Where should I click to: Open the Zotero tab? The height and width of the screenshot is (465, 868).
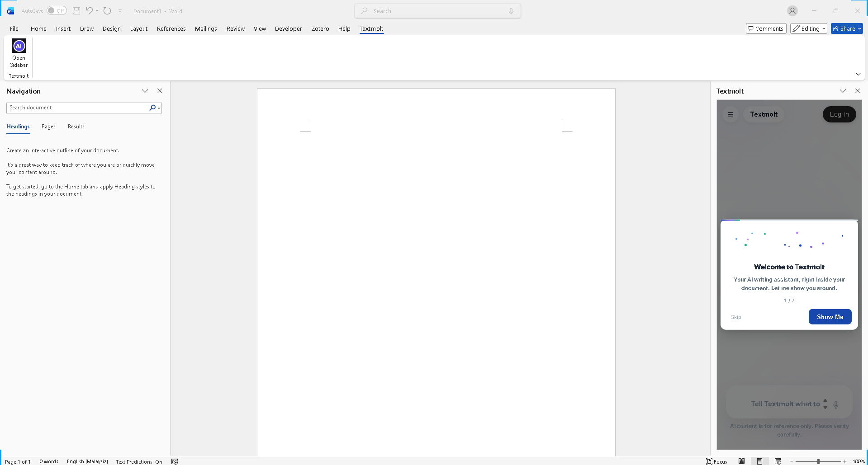(x=320, y=28)
